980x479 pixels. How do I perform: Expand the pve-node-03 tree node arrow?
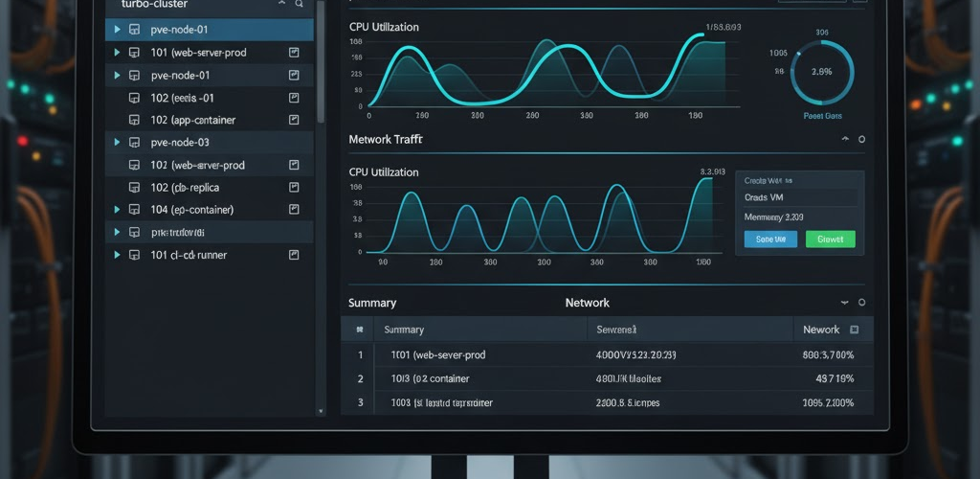(x=117, y=143)
